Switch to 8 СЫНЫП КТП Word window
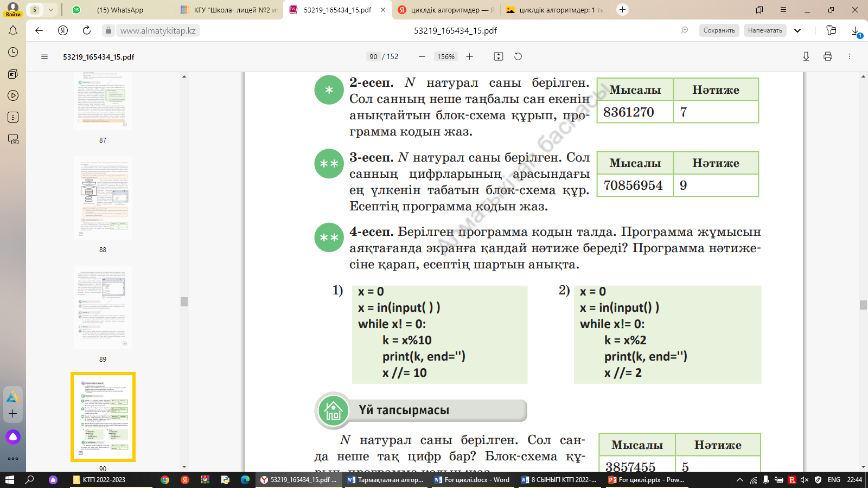This screenshot has height=488, width=868. coord(559,480)
